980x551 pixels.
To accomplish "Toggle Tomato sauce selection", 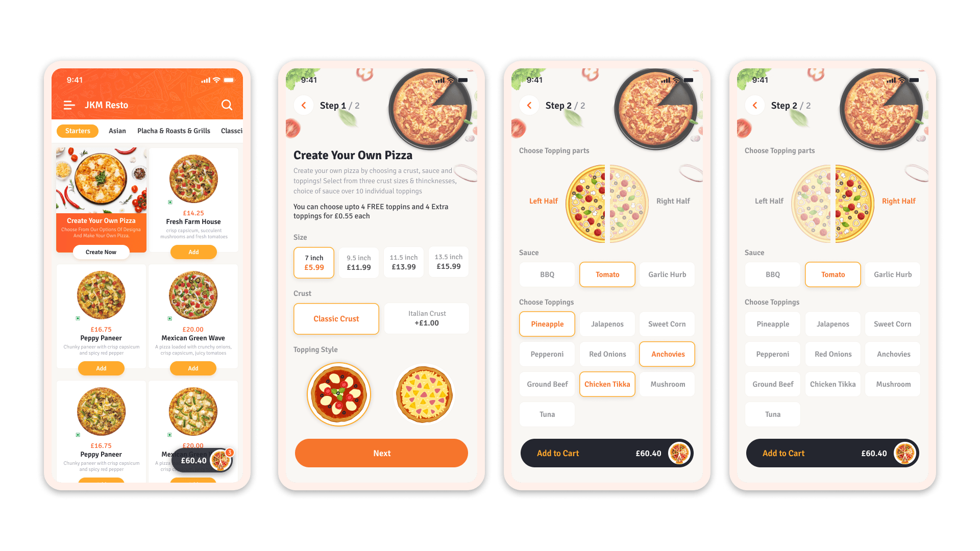I will (x=606, y=274).
